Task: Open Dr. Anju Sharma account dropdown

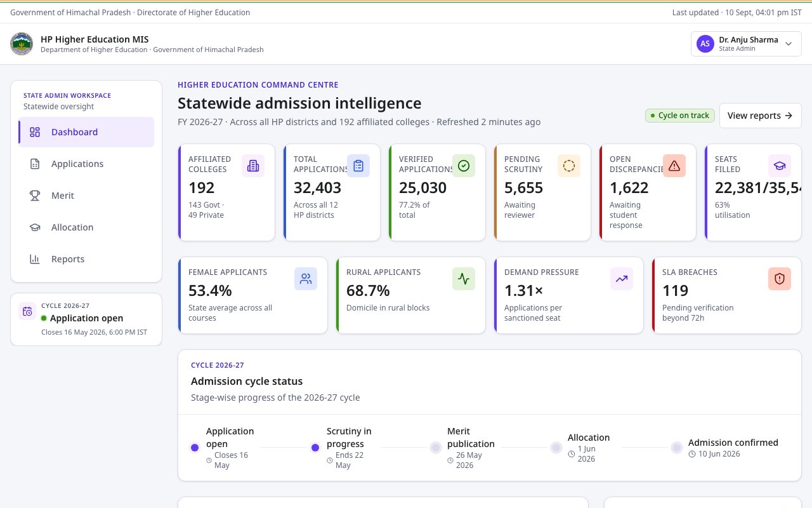Action: coord(746,44)
